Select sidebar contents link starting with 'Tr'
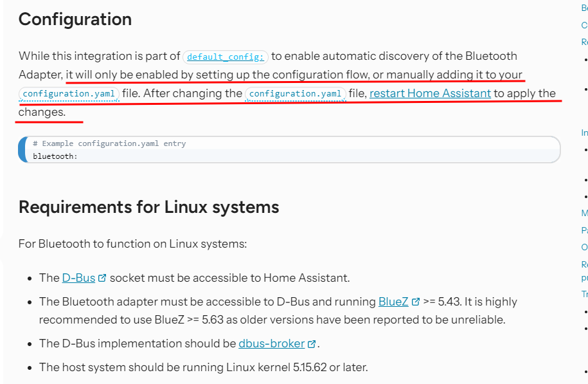 tap(584, 294)
